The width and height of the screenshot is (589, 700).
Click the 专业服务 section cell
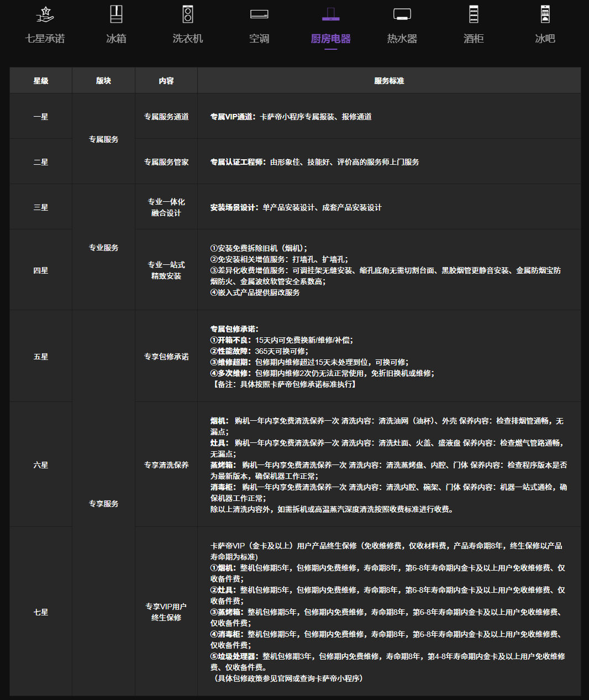(x=104, y=248)
